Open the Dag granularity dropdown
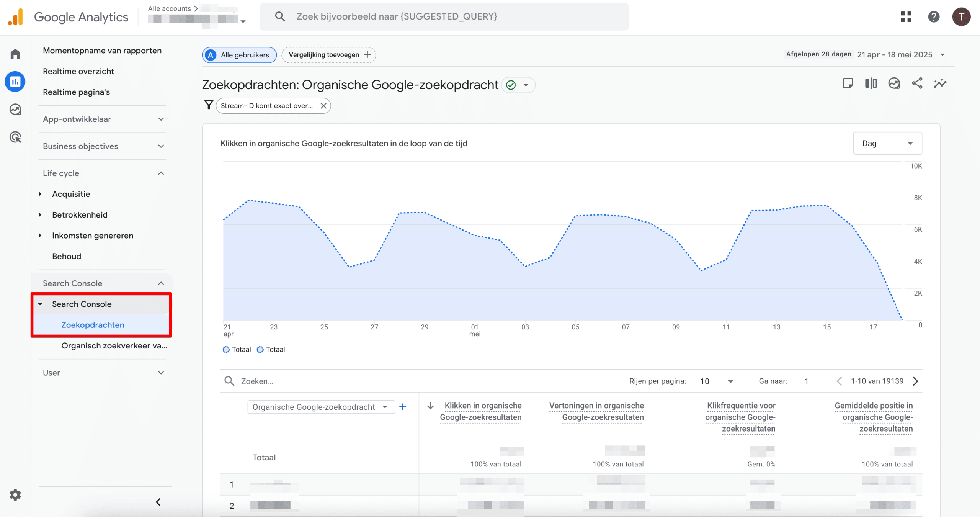 [x=887, y=143]
